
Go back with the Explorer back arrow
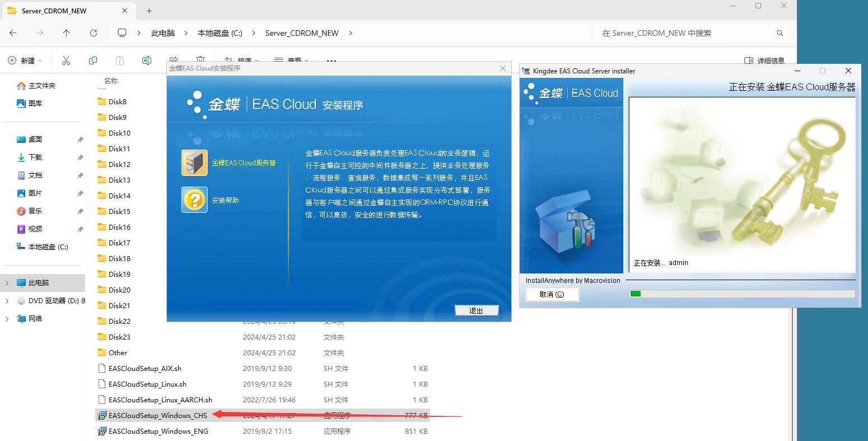coord(13,33)
